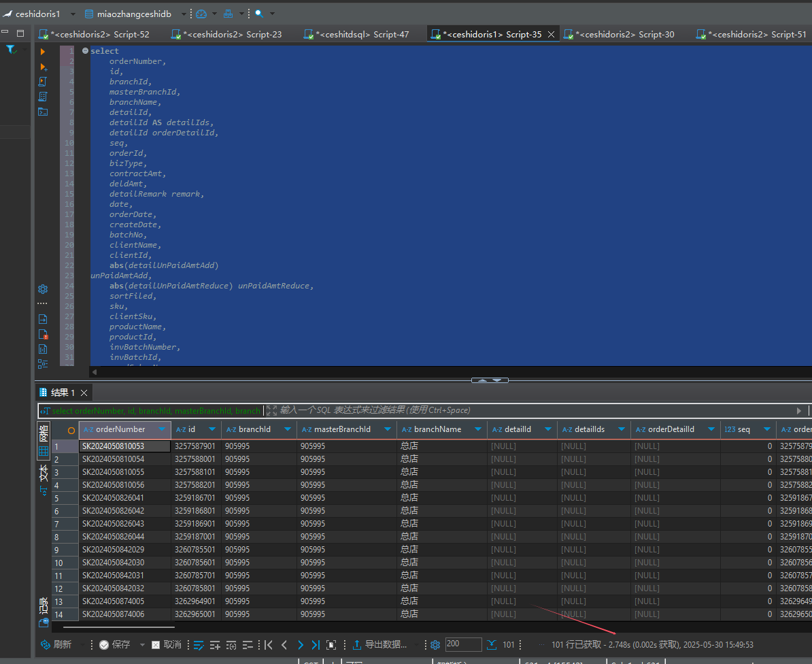Switch to the ceshitdsql Script-47 tab

click(x=357, y=34)
